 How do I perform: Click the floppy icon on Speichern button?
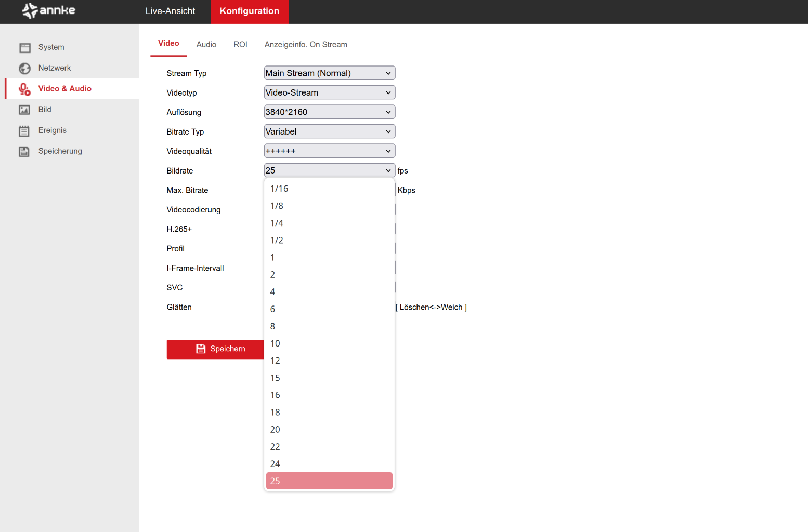point(201,349)
